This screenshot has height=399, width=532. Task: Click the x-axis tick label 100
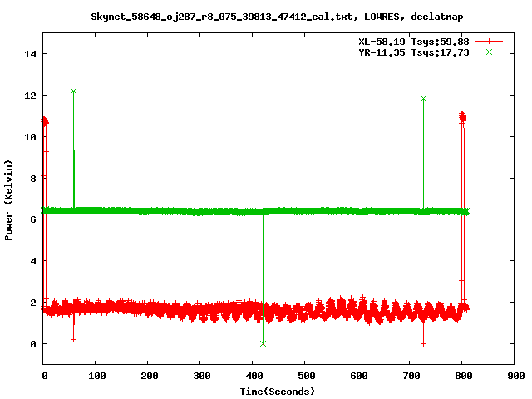[x=96, y=376]
